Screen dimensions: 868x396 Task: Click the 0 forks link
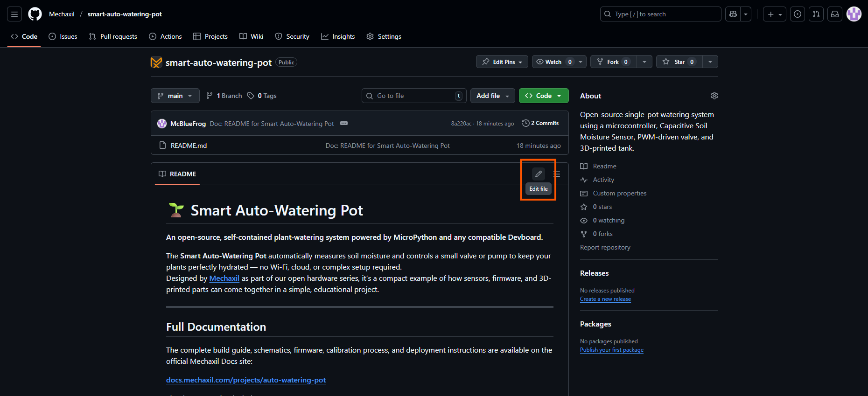(x=596, y=234)
